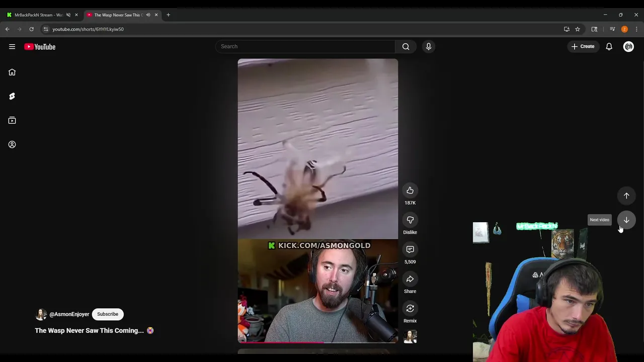Open Home in the left sidebar
The image size is (644, 362).
click(12, 72)
